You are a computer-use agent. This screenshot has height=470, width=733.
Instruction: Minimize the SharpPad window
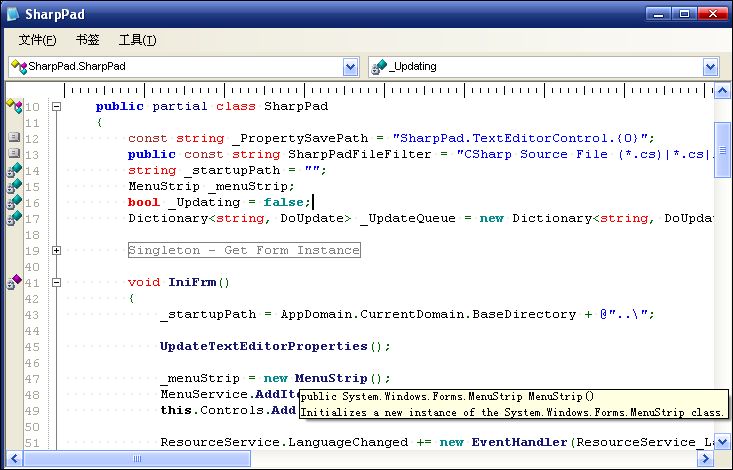[x=658, y=14]
